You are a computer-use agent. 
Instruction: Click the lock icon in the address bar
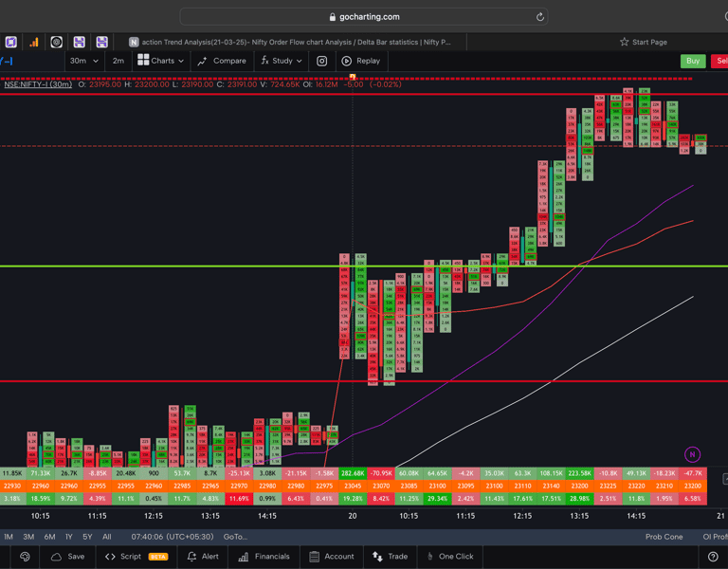point(332,17)
